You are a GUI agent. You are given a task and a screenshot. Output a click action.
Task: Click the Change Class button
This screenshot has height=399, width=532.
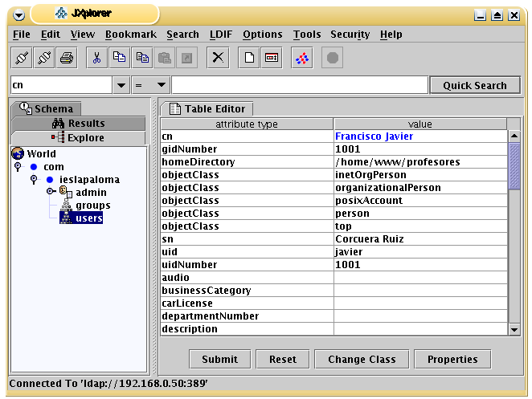click(x=362, y=359)
